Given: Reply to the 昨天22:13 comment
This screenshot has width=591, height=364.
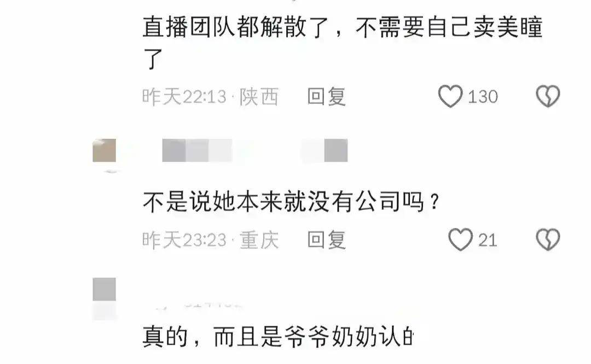Looking at the screenshot, I should 326,96.
